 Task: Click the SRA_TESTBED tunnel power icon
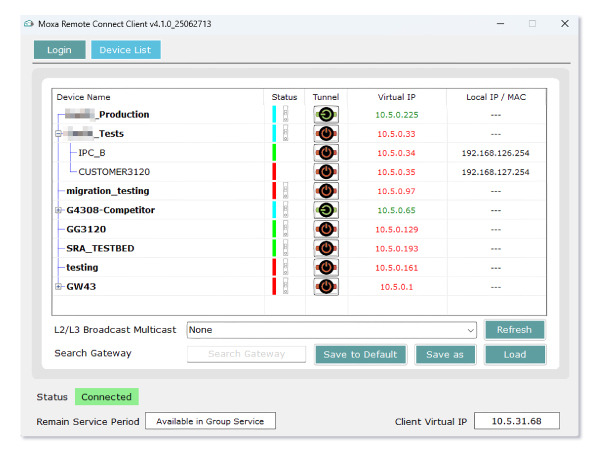coord(326,248)
